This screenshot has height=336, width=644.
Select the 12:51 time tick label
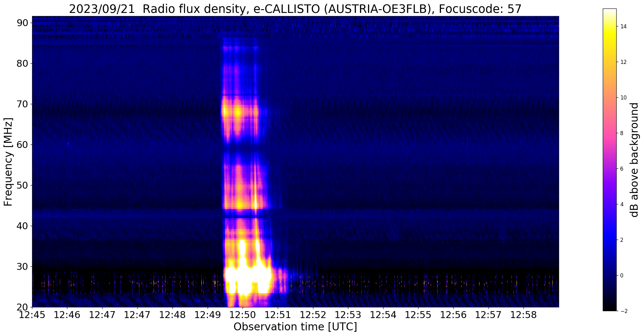click(278, 315)
